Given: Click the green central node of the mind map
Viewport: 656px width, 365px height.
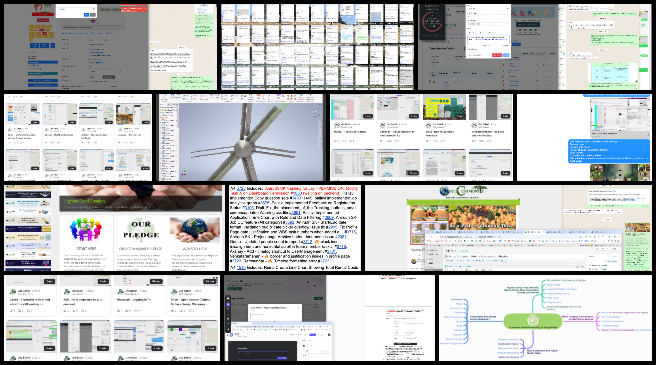Looking at the screenshot, I should [x=533, y=321].
